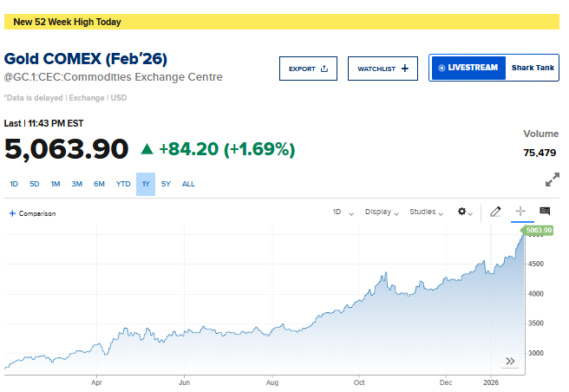Click the 5063.90 price label on chart
The width and height of the screenshot is (569, 392).
coord(538,231)
